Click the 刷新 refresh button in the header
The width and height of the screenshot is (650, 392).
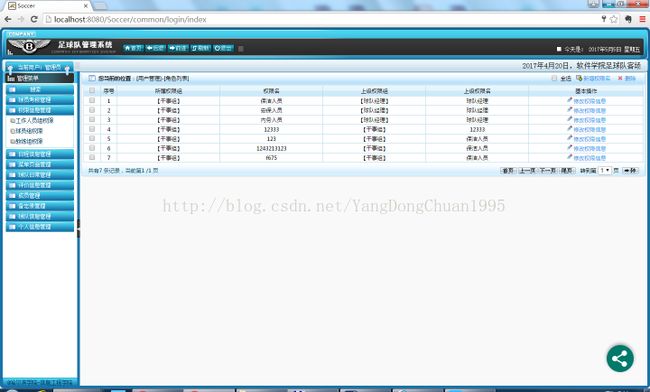coord(201,48)
